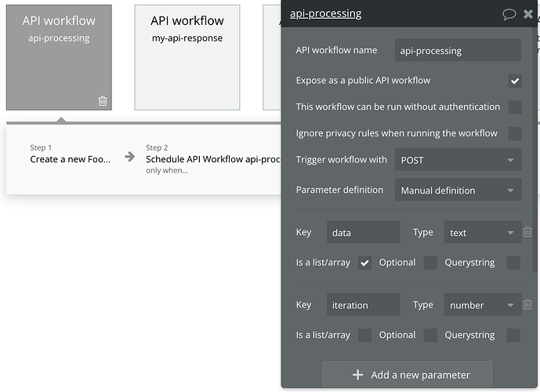Open the number Type dropdown for iteration
This screenshot has width=540, height=392.
[483, 304]
